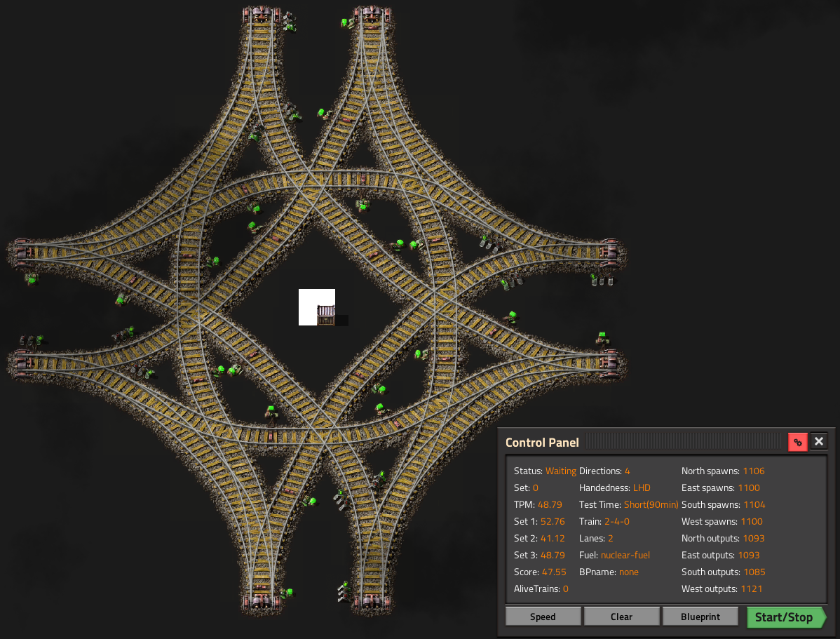Select the Set 1: 52.76 result
Image resolution: width=840 pixels, height=639 pixels.
click(539, 522)
